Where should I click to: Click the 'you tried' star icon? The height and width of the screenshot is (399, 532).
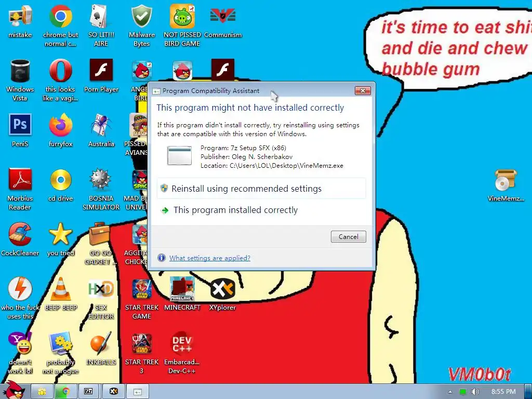tap(60, 240)
